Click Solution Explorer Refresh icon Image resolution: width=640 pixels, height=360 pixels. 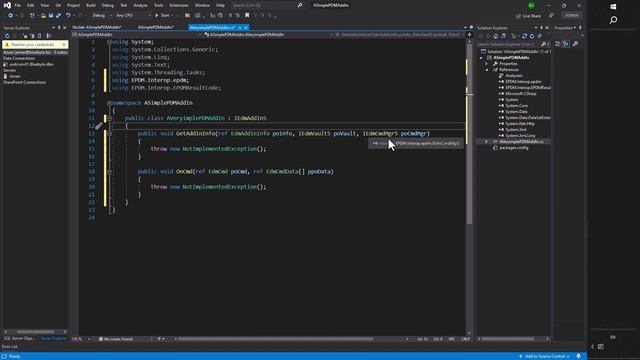coord(532,36)
